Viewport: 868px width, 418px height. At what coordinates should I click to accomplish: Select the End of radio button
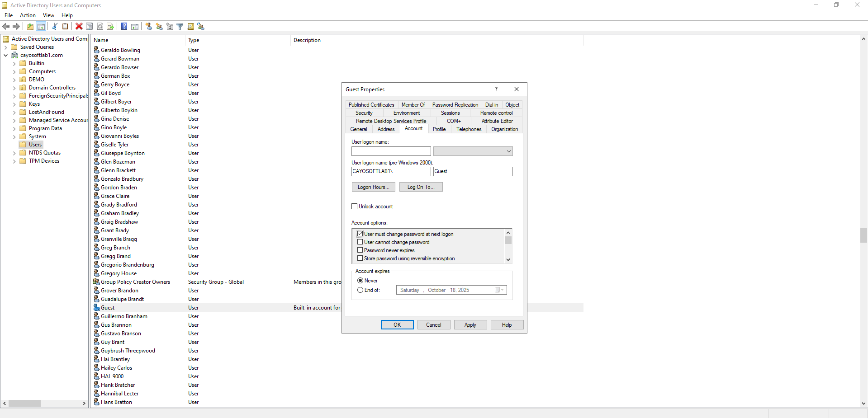pyautogui.click(x=360, y=290)
